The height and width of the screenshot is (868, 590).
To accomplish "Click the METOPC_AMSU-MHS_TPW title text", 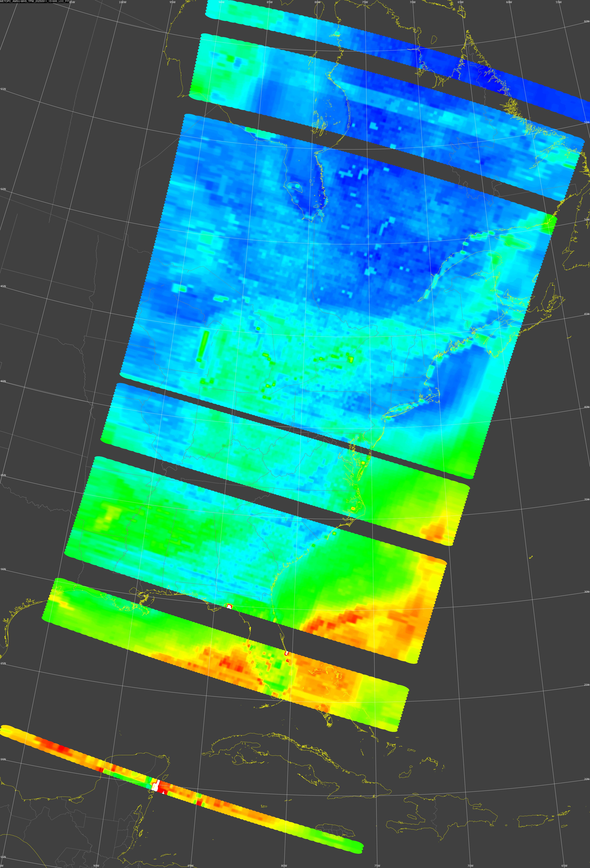I will pos(34,1).
